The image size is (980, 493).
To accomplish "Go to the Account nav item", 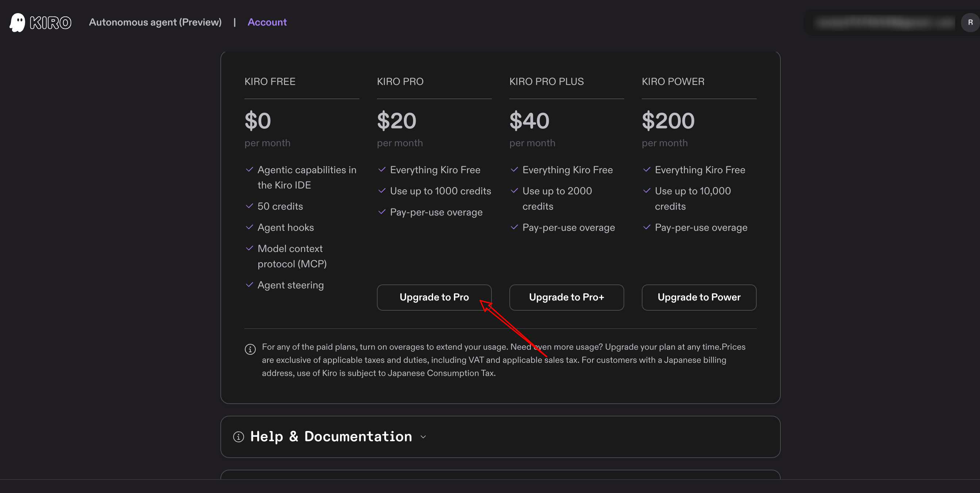I will pyautogui.click(x=267, y=23).
